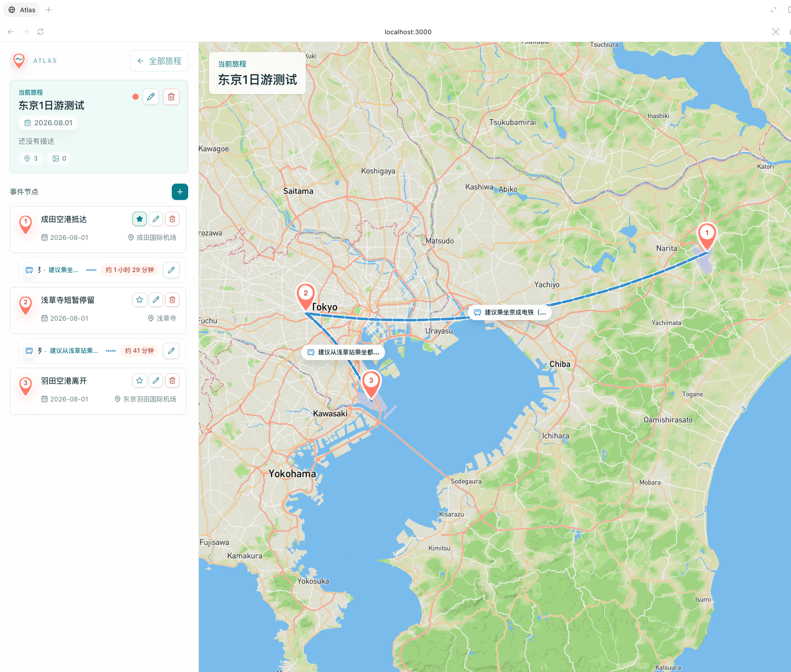Click the 建议从浅草站乘 transit note in sidebar
The image size is (791, 672).
pos(74,351)
